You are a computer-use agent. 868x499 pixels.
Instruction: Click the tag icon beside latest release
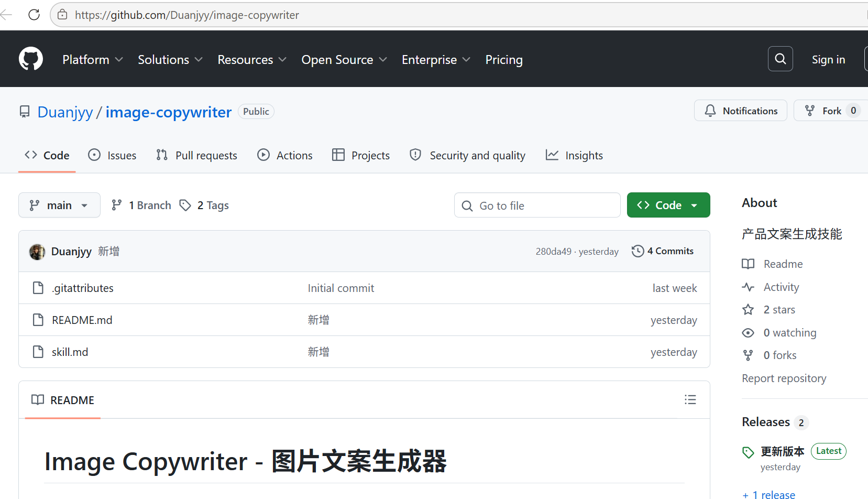coord(748,452)
